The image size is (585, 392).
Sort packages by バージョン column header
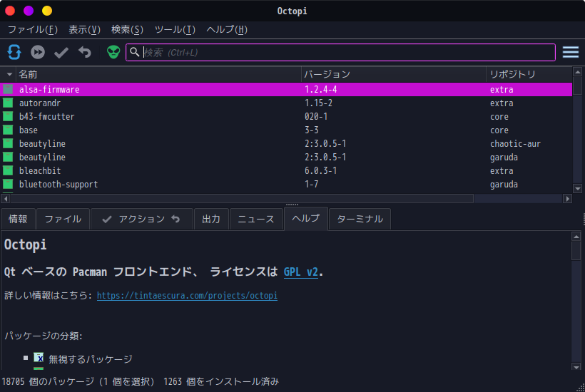[x=394, y=75]
